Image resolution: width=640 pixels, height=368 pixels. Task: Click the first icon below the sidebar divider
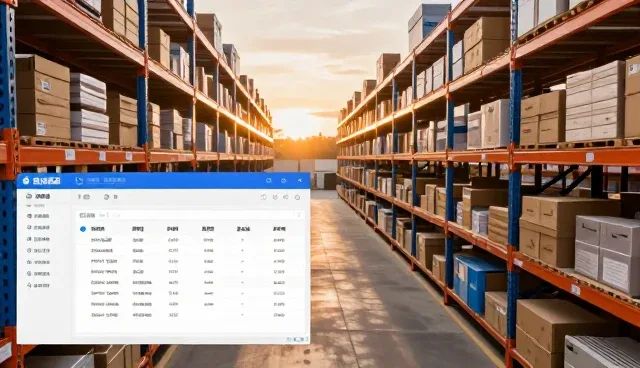pyautogui.click(x=29, y=216)
